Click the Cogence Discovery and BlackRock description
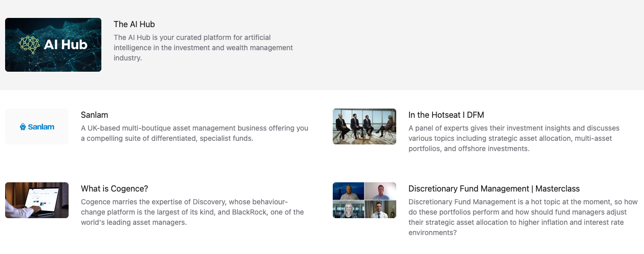This screenshot has height=254, width=644. (192, 212)
